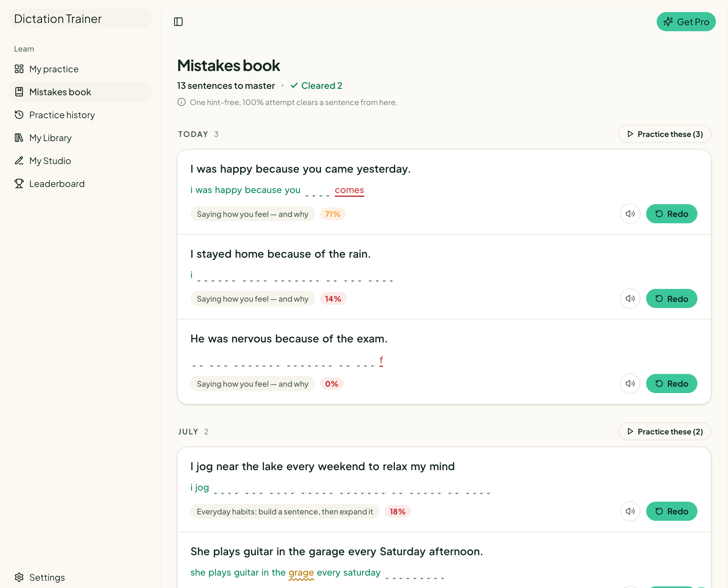
Task: Redo 'I jog near the lake' sentence
Action: click(x=671, y=511)
